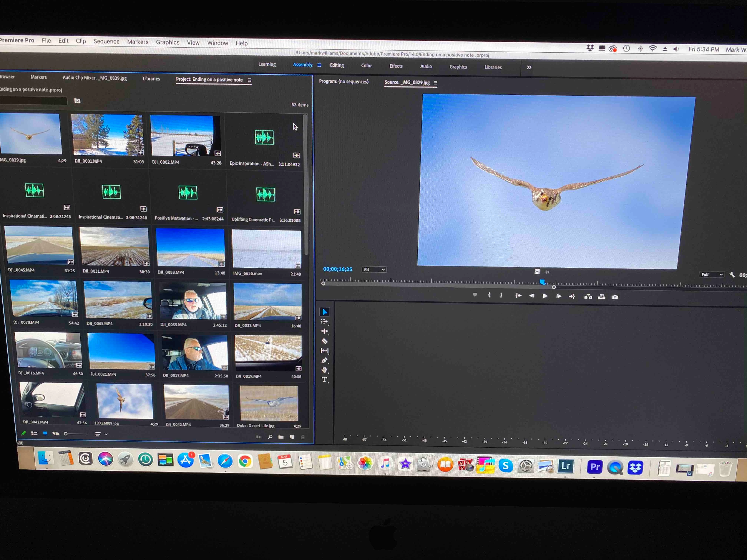Click the Export Frame camera icon
747x560 pixels.
(x=615, y=297)
